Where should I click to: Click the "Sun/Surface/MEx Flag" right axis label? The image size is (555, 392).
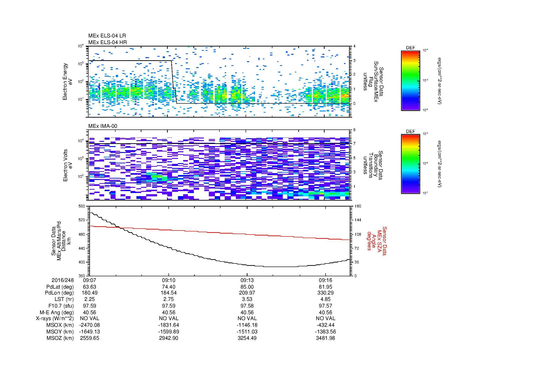(x=373, y=82)
